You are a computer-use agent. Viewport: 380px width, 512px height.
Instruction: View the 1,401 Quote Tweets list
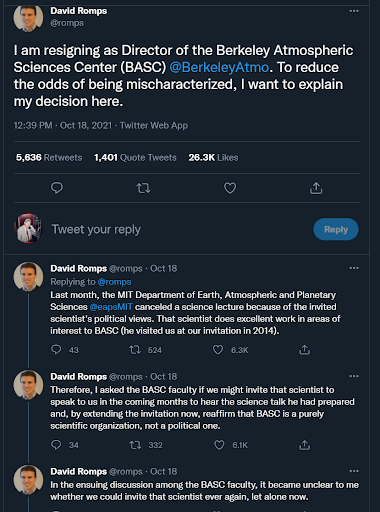[x=135, y=157]
